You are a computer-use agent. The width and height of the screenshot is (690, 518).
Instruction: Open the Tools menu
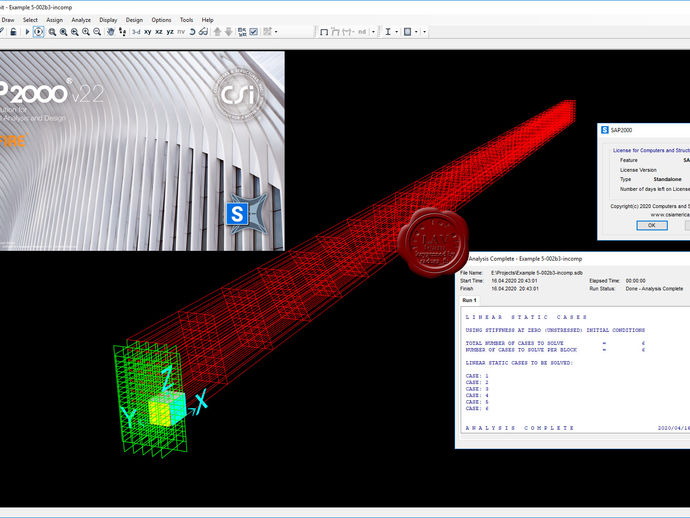click(187, 20)
